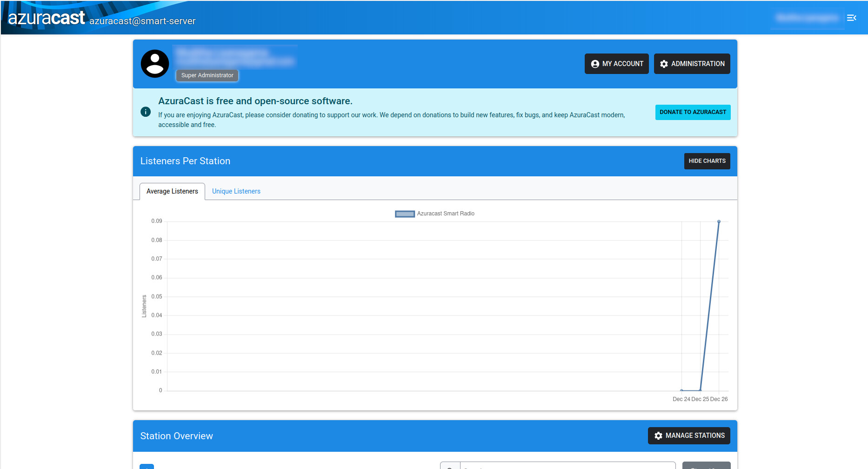Click the chart data point for Dec 24
The image size is (868, 469).
point(681,390)
